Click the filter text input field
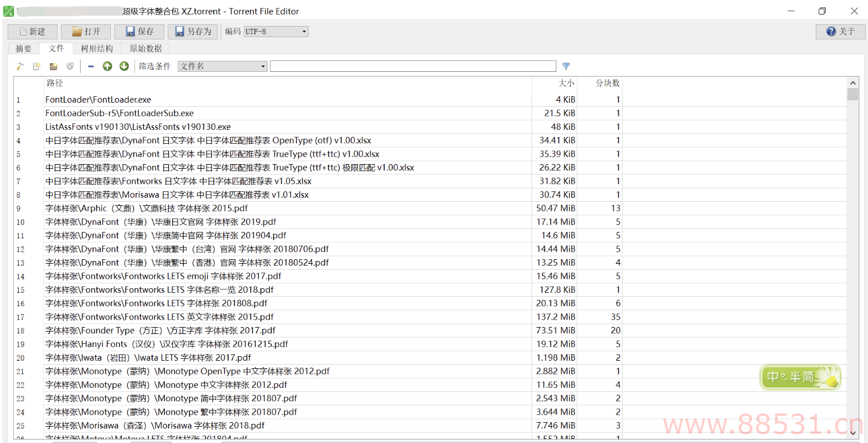The width and height of the screenshot is (868, 443). [x=413, y=67]
